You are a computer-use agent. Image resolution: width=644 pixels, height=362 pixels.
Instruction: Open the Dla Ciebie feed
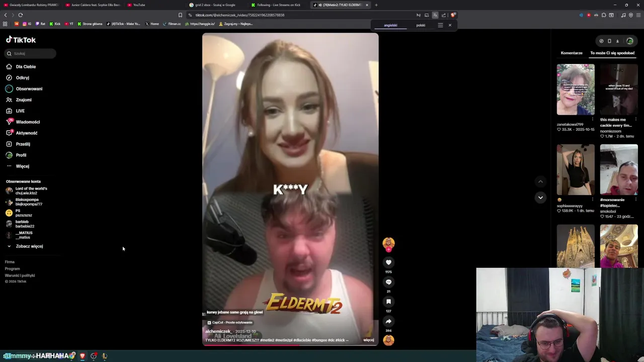pos(21,66)
